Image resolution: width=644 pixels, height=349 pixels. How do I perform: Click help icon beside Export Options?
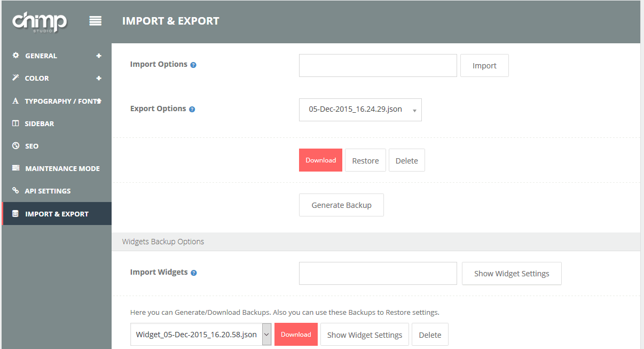(x=192, y=110)
